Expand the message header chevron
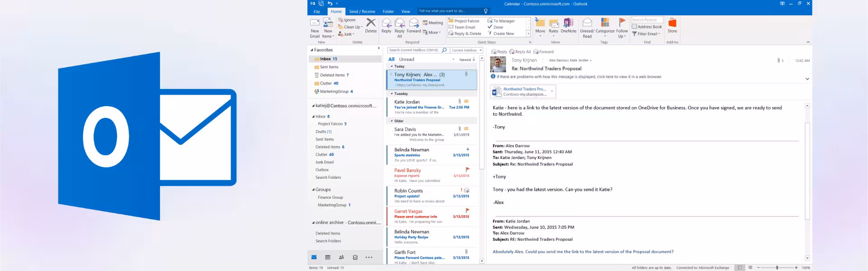This screenshot has width=868, height=271. point(807,79)
